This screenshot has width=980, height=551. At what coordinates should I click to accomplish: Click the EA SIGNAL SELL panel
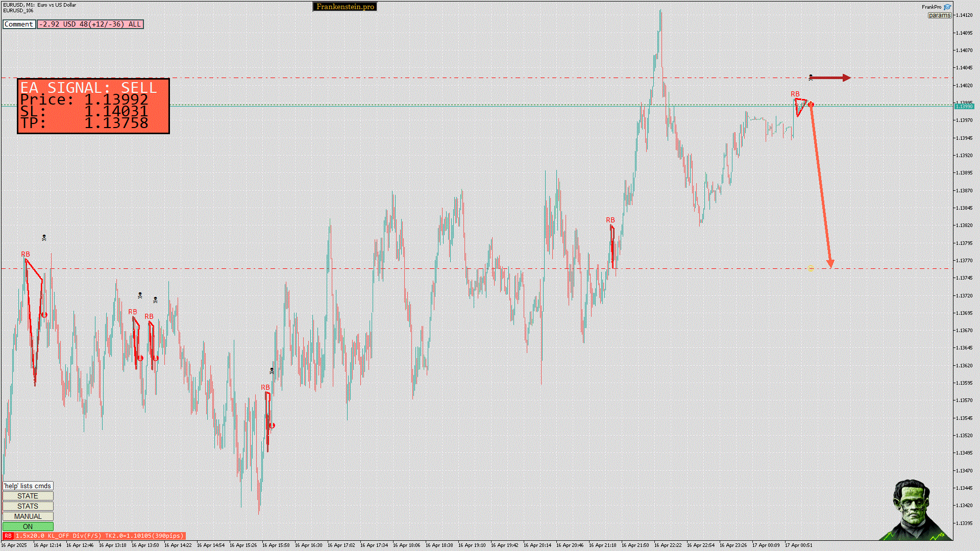[93, 106]
